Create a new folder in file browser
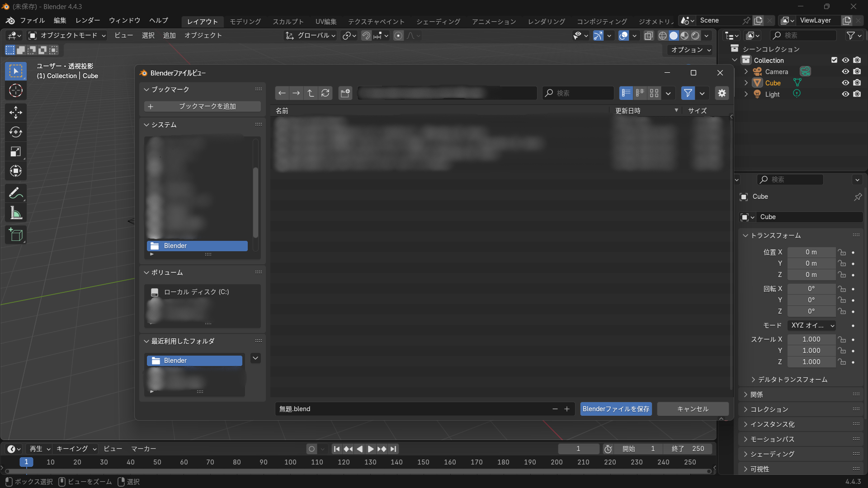The width and height of the screenshot is (868, 488). pos(345,93)
